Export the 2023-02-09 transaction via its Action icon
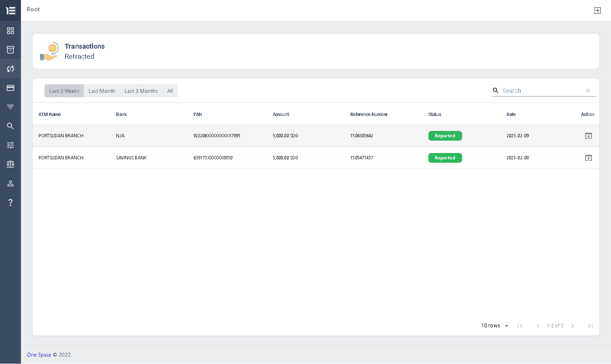Screen dimensions: 611x364 (x=588, y=136)
